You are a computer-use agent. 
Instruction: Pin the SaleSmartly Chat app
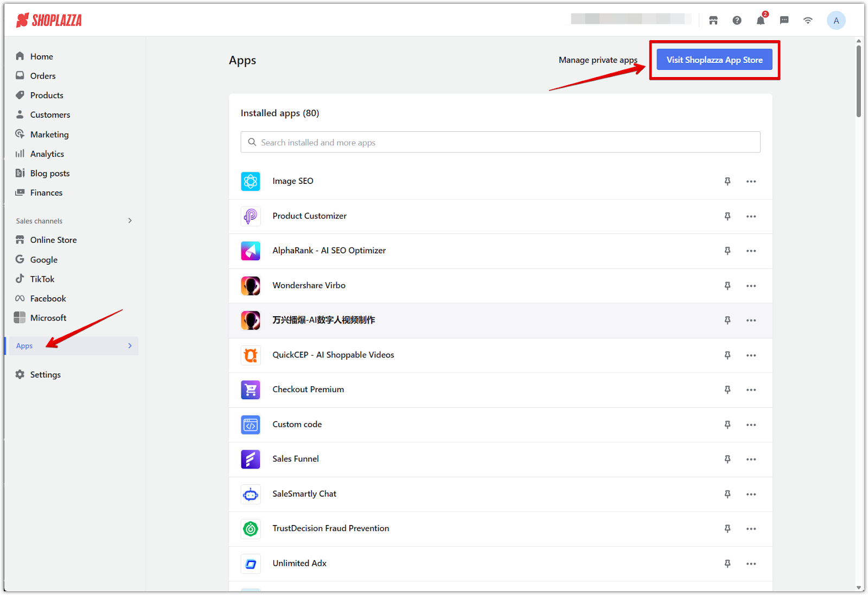coord(727,494)
